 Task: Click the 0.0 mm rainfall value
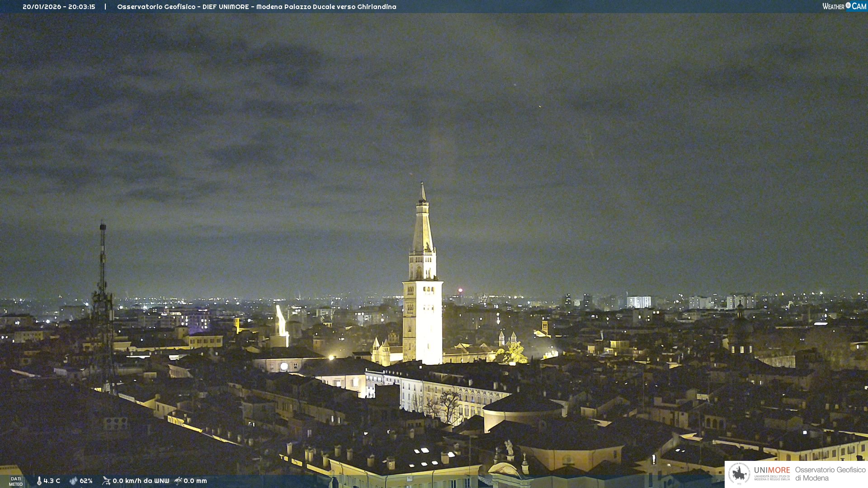(x=195, y=481)
